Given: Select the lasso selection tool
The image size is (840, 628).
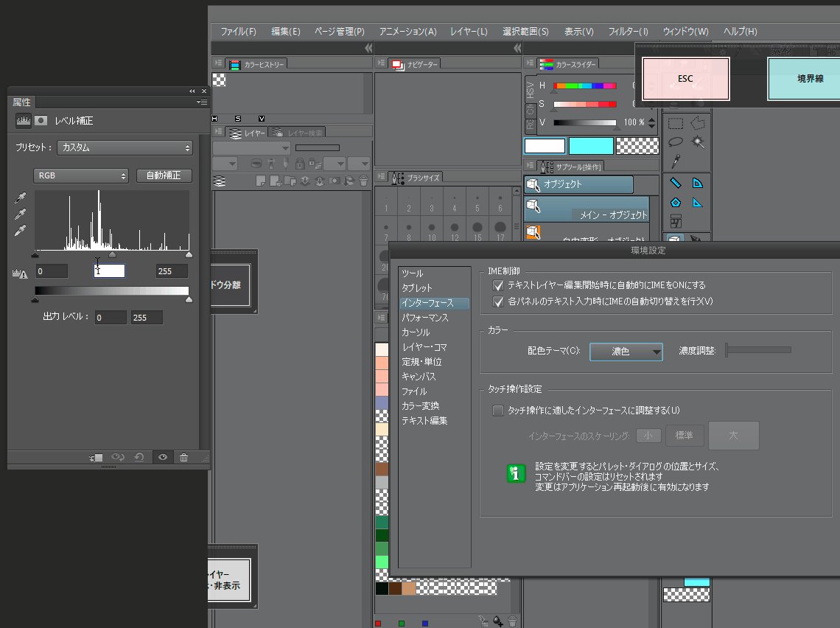Looking at the screenshot, I should pyautogui.click(x=676, y=142).
